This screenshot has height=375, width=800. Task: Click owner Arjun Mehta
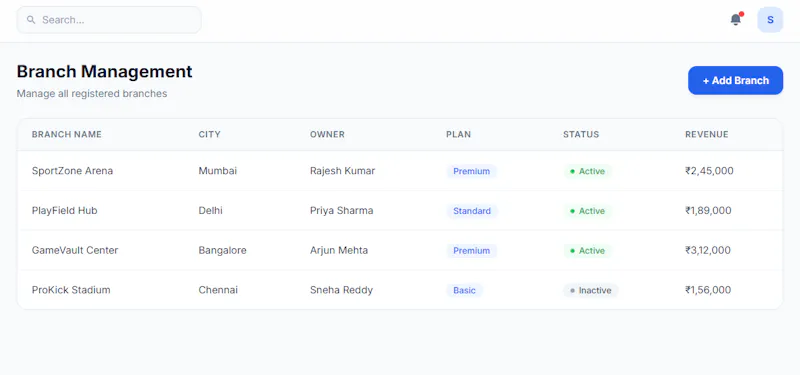[339, 251]
